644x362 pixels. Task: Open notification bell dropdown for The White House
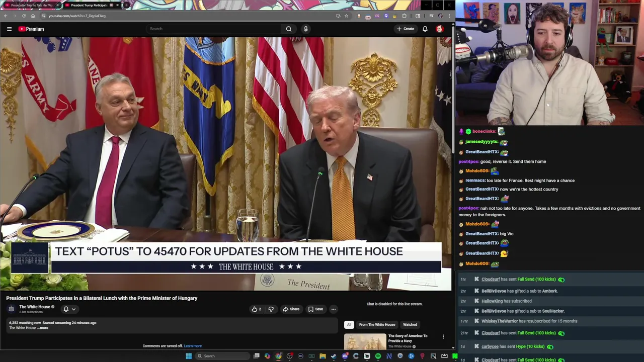click(x=69, y=309)
